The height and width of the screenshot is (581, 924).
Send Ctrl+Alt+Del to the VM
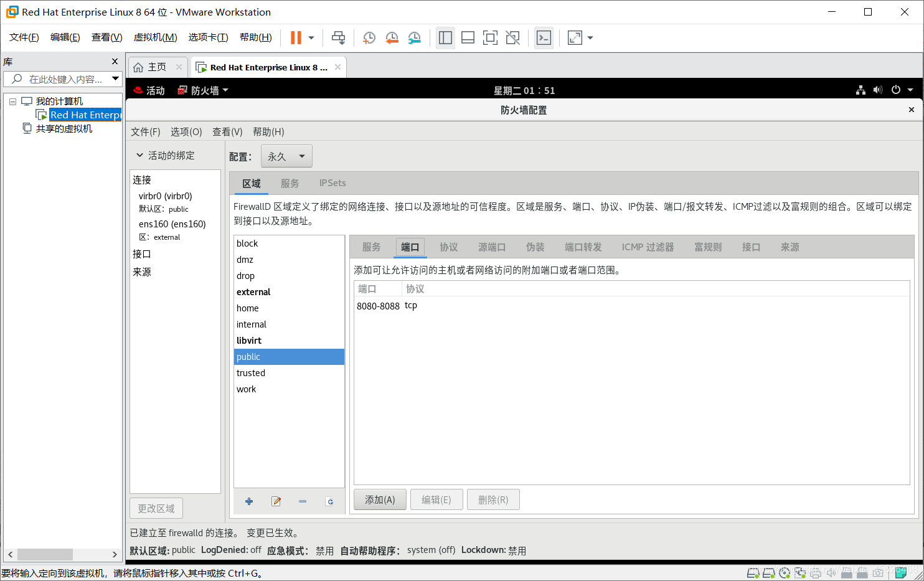(338, 38)
